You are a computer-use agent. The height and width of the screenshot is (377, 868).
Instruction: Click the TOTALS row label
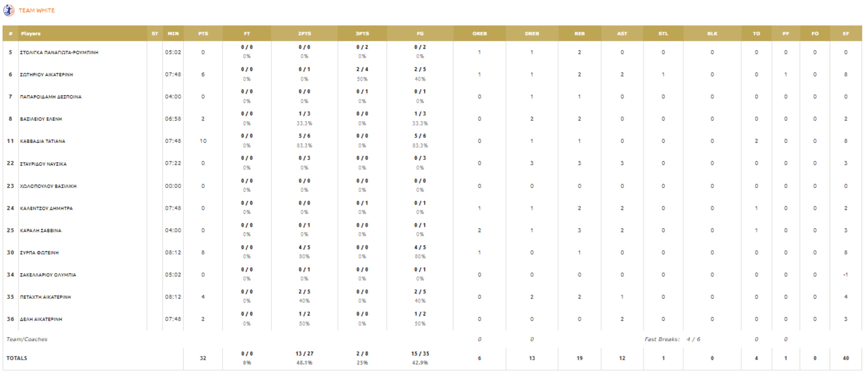click(x=17, y=358)
